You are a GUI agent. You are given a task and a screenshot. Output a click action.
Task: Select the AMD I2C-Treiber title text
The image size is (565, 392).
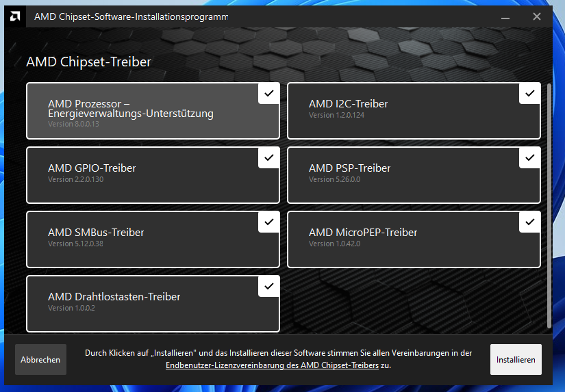[348, 104]
